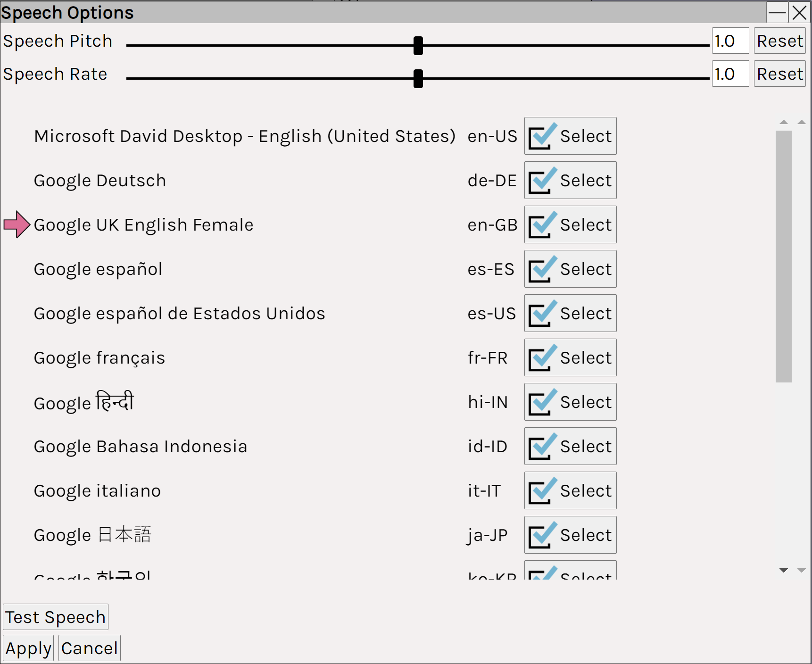Select the Google español es-ES voice

[570, 269]
